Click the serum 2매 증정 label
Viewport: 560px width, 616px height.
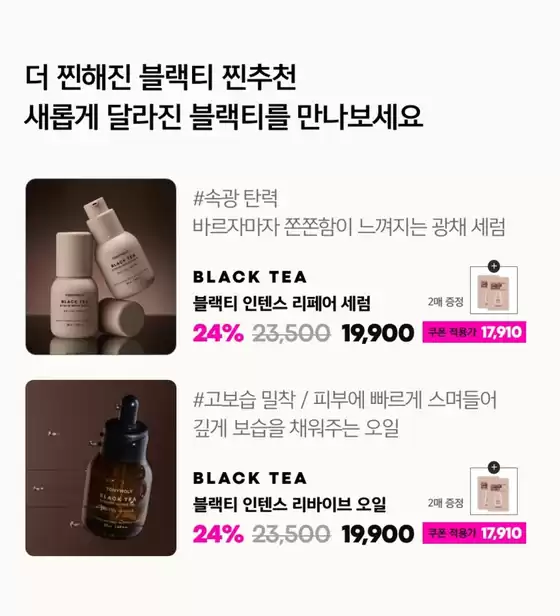tap(446, 302)
